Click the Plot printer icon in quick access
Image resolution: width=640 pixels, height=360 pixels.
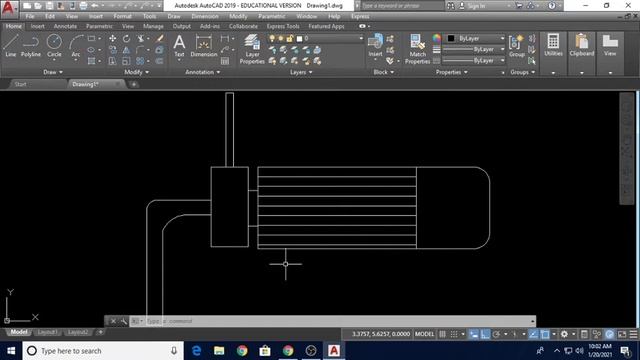(83, 6)
